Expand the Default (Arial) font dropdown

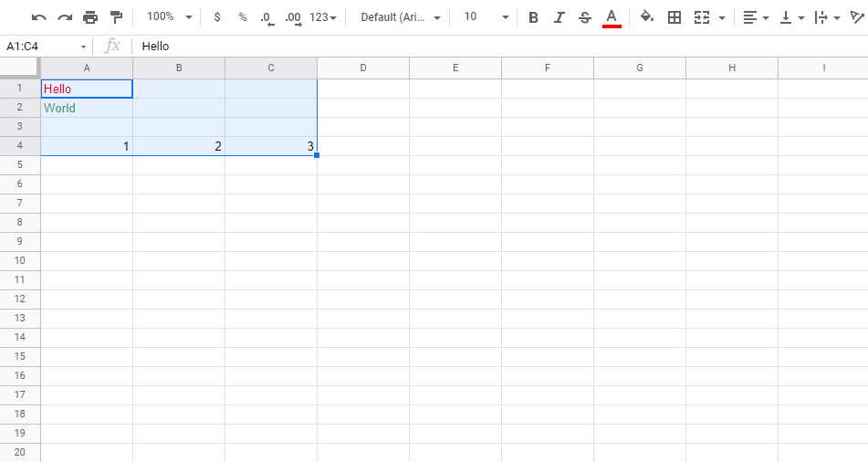coord(401,17)
